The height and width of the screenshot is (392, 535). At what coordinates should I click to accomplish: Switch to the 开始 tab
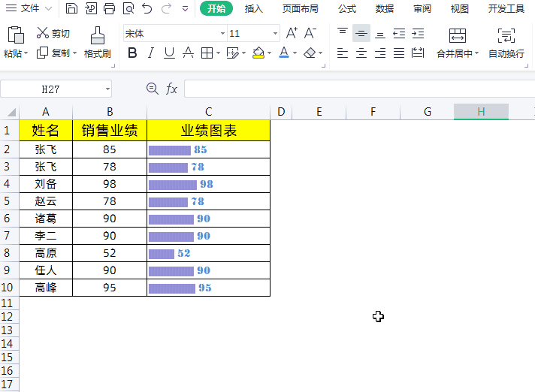[216, 8]
